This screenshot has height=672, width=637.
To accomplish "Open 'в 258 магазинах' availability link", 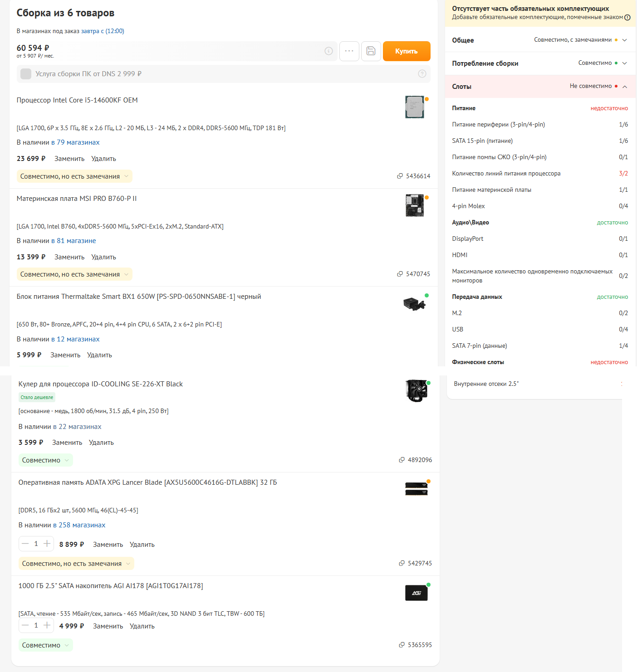I will tap(79, 525).
